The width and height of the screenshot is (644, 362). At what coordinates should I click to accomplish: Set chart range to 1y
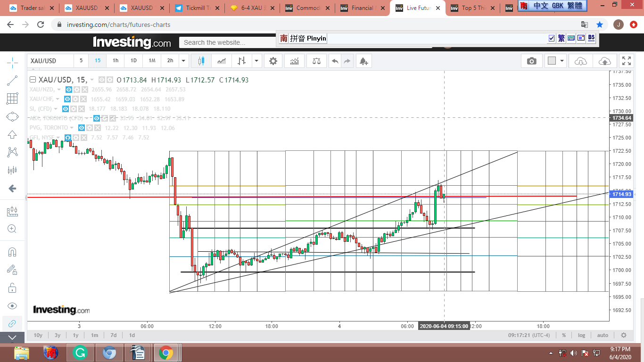point(75,335)
